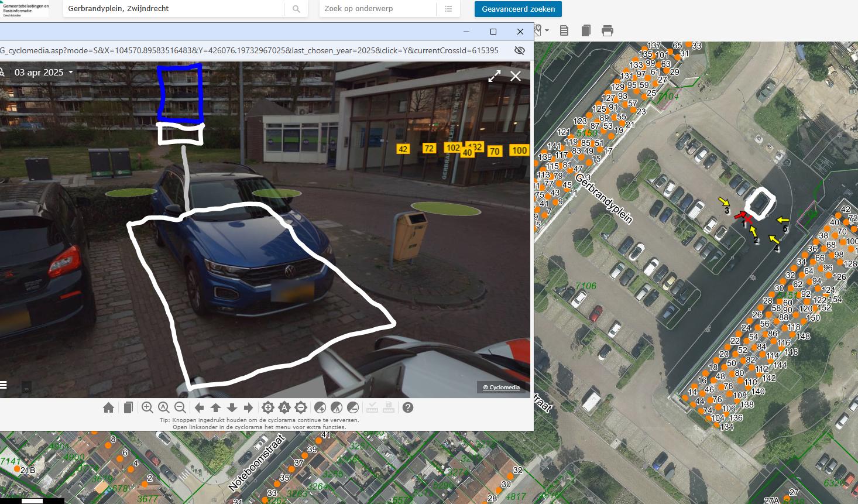The image size is (858, 504).
Task: Click the address search magnifier icon
Action: pos(296,9)
